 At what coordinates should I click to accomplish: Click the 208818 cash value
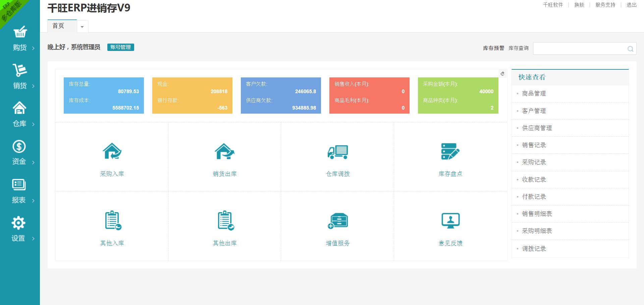219,91
